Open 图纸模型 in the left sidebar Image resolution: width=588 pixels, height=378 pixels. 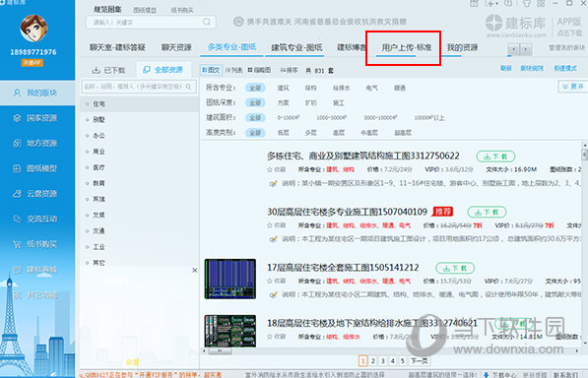(x=37, y=168)
